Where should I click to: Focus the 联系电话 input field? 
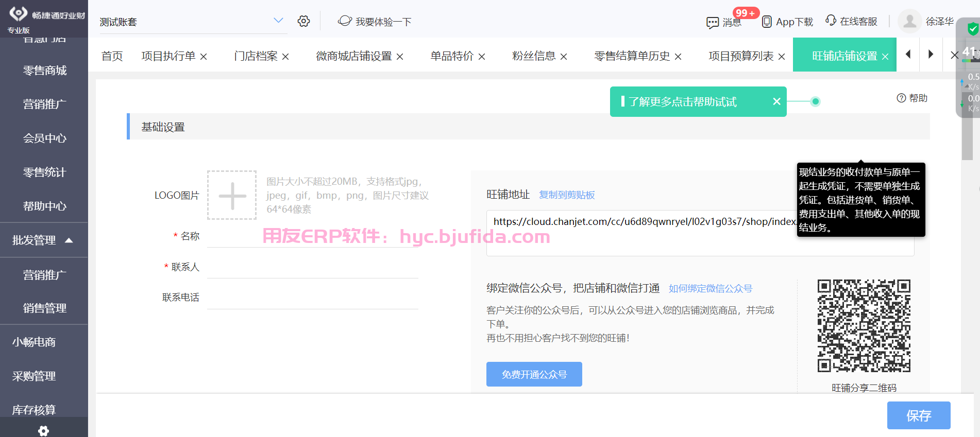[x=313, y=298]
